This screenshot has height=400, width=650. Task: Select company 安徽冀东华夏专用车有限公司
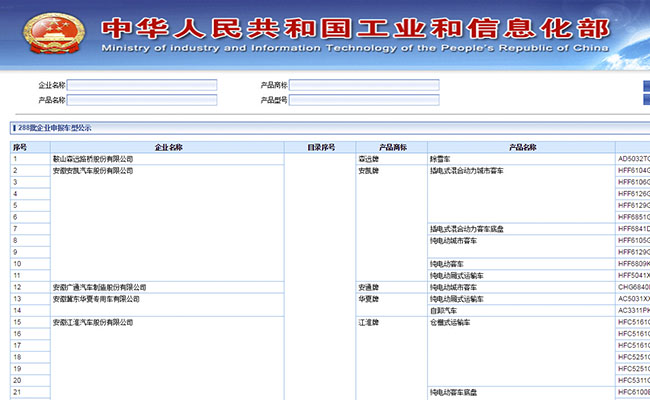point(96,299)
